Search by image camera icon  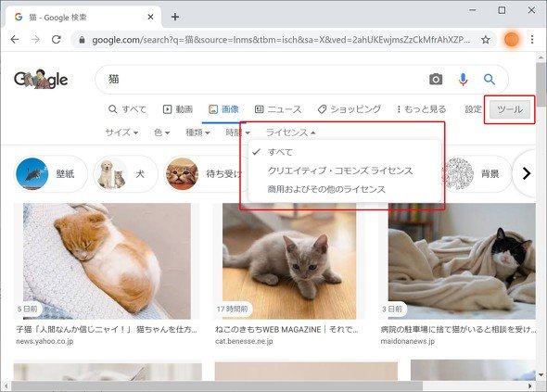436,79
